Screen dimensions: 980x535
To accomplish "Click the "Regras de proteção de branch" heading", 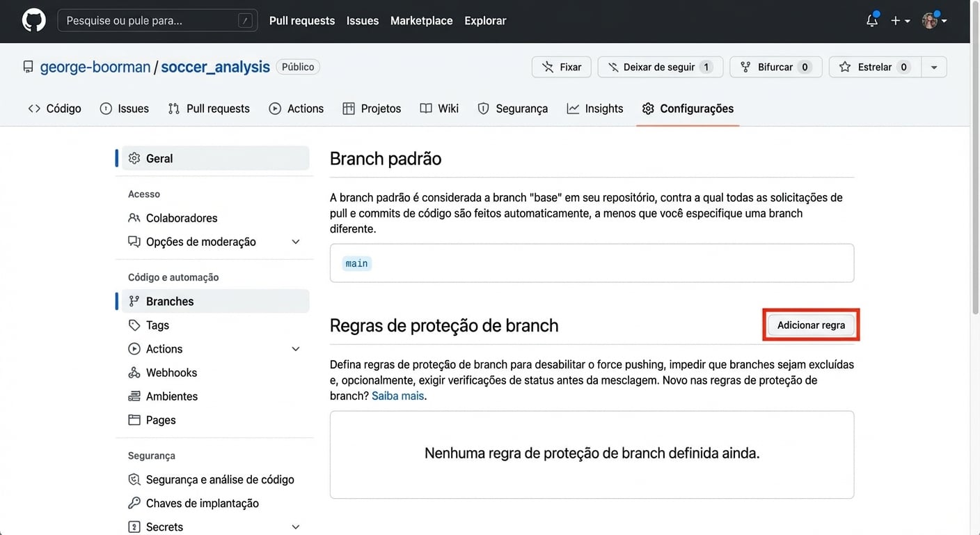I will coord(444,325).
